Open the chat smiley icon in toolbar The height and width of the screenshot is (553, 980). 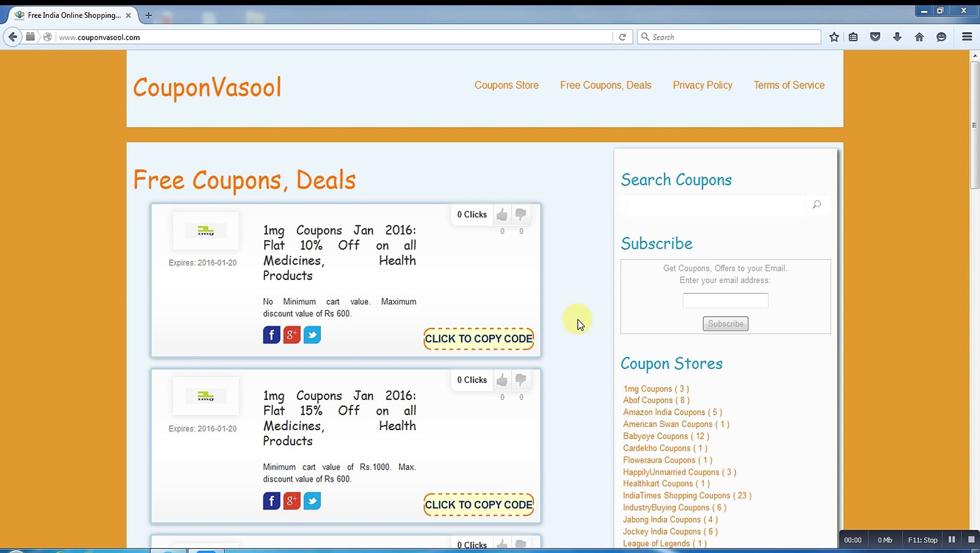942,37
